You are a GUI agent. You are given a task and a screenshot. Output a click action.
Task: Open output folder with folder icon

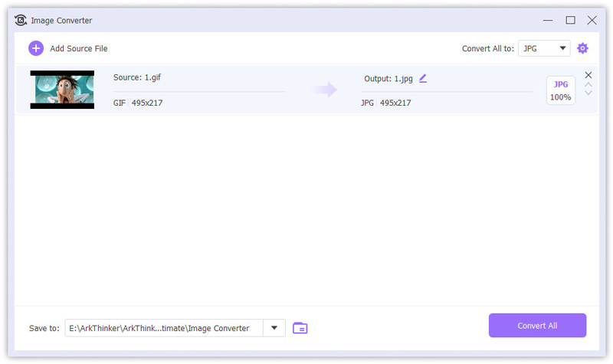coord(300,328)
